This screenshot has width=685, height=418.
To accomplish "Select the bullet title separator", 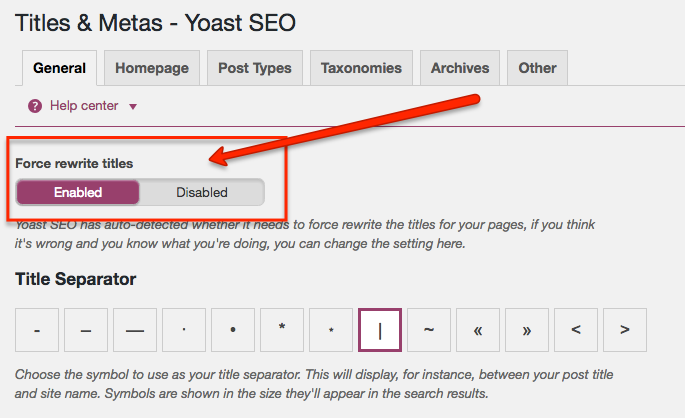I will pos(233,330).
